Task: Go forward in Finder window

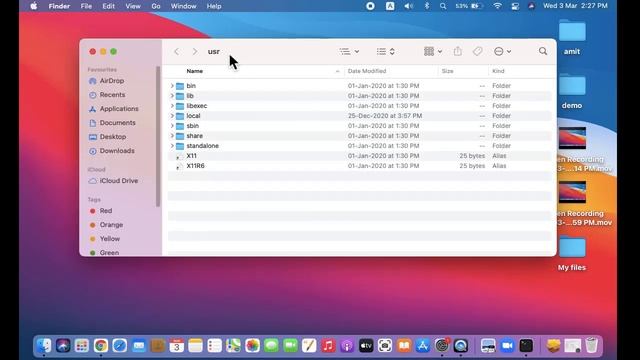Action: point(195,51)
